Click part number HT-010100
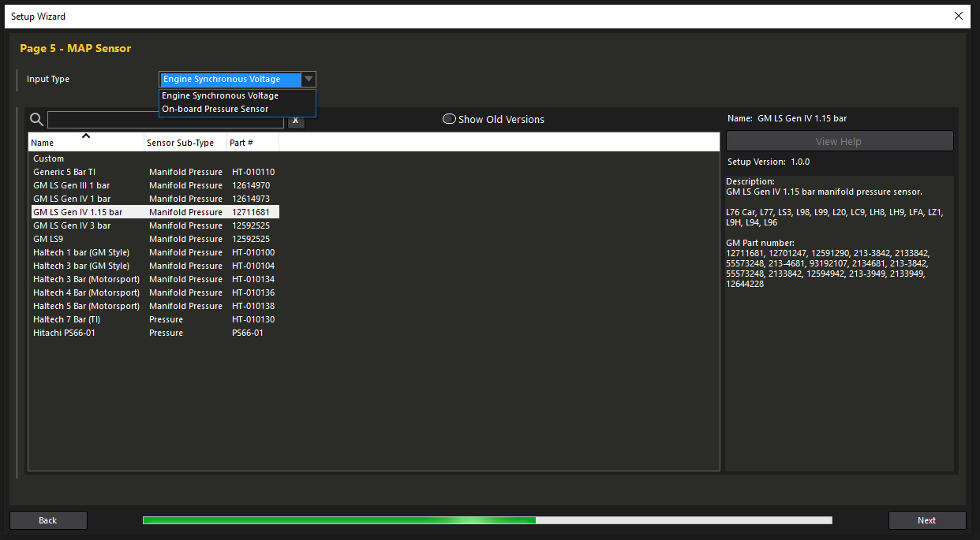 coord(253,252)
